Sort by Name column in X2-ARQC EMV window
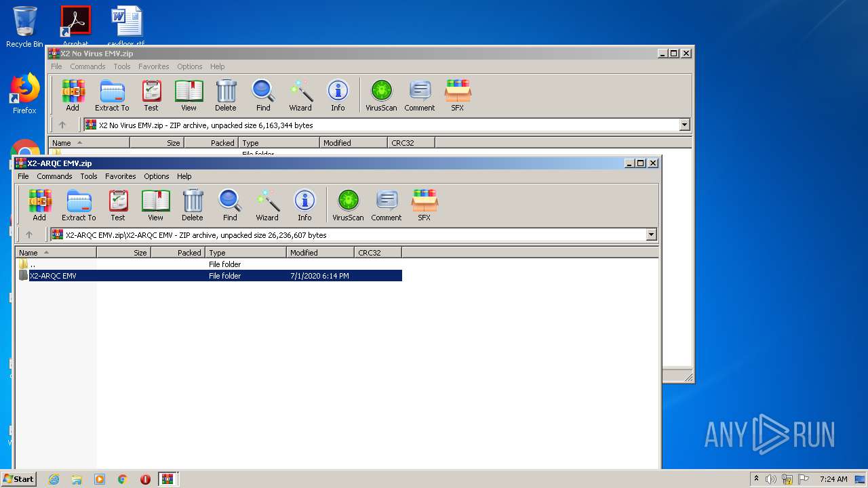Viewport: 868px width, 488px height. click(56, 253)
